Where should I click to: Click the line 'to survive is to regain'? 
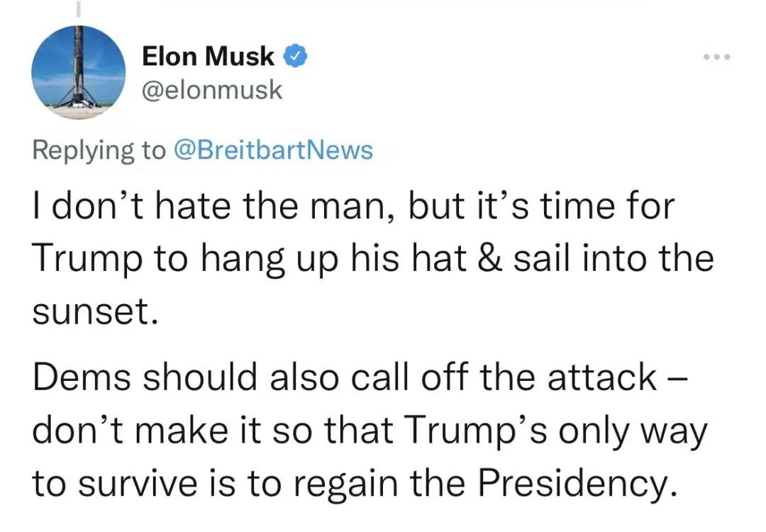coord(351,483)
